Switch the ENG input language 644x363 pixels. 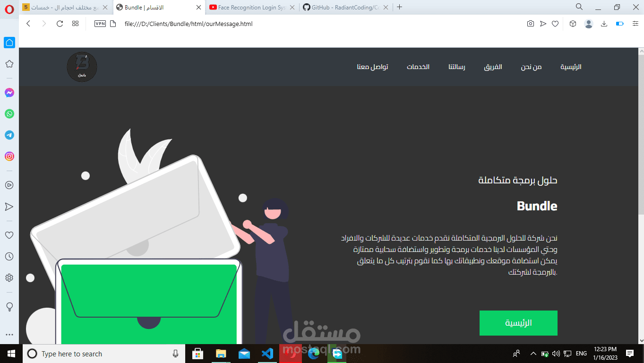pos(581,354)
